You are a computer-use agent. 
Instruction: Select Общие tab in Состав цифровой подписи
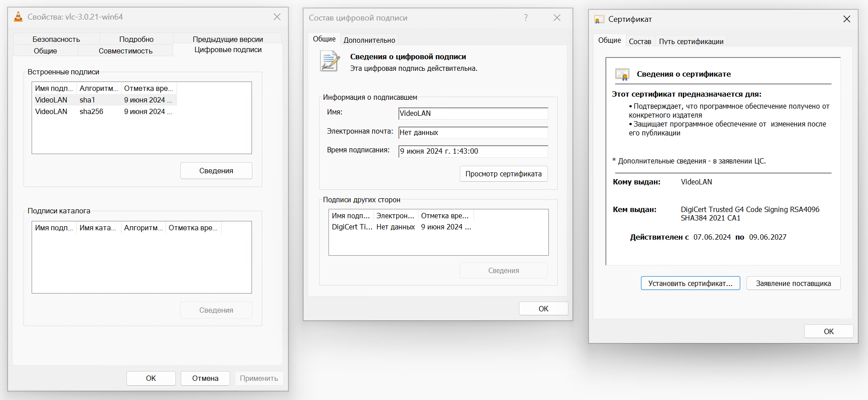tap(324, 39)
